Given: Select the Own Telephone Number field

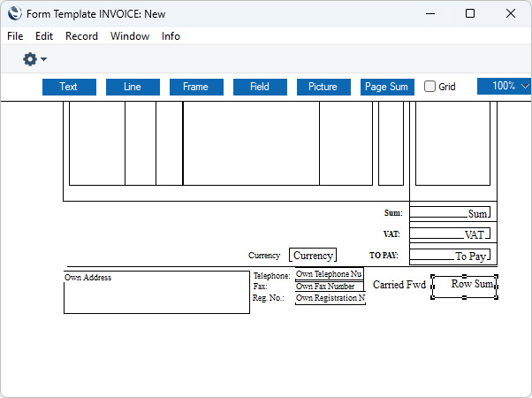Looking at the screenshot, I should coord(330,274).
